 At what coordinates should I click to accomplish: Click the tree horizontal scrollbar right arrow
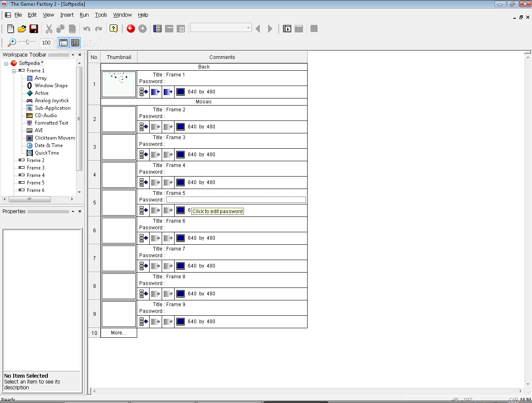[72, 199]
